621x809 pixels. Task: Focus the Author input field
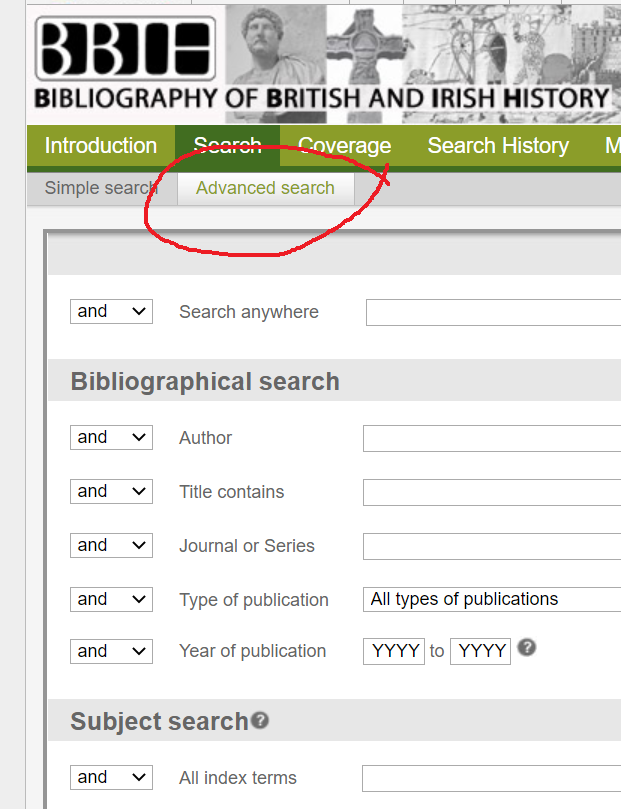(x=491, y=439)
